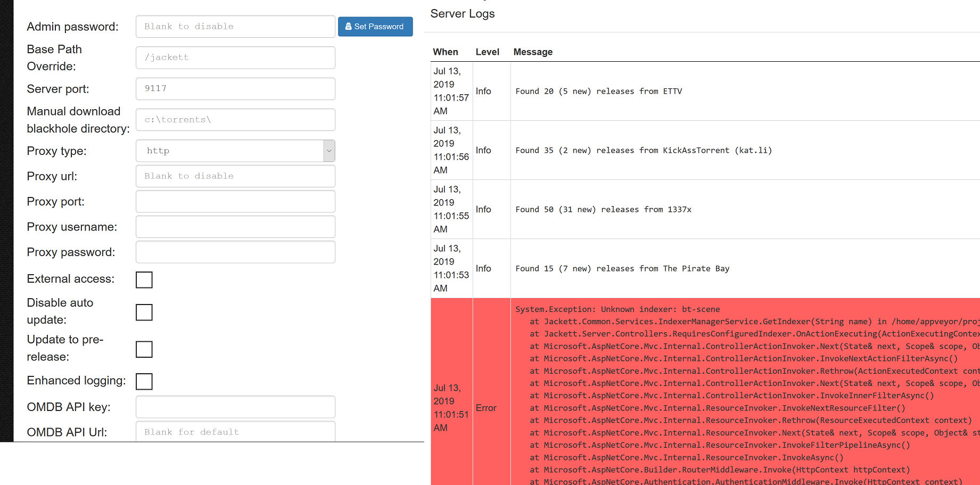Viewport: 980px width, 485px height.
Task: Click the blackhole directory path field
Action: (x=235, y=119)
